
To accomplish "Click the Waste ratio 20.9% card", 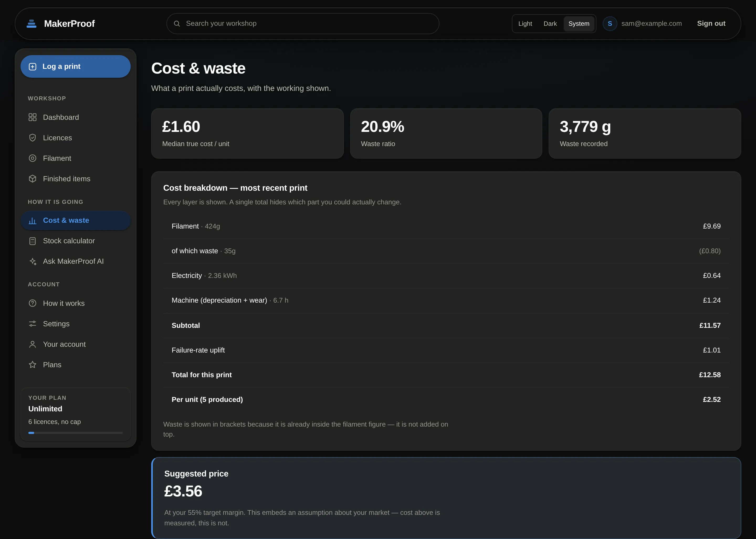I will click(x=446, y=133).
